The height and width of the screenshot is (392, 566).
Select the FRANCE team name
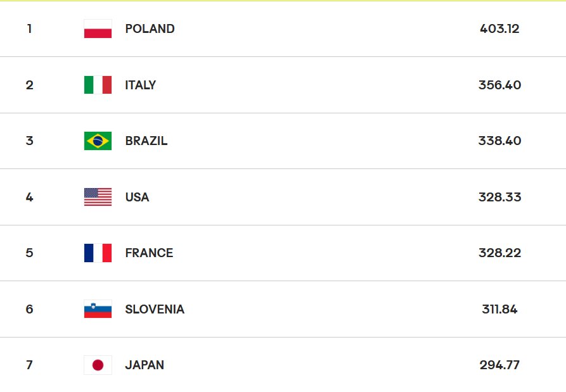click(149, 253)
